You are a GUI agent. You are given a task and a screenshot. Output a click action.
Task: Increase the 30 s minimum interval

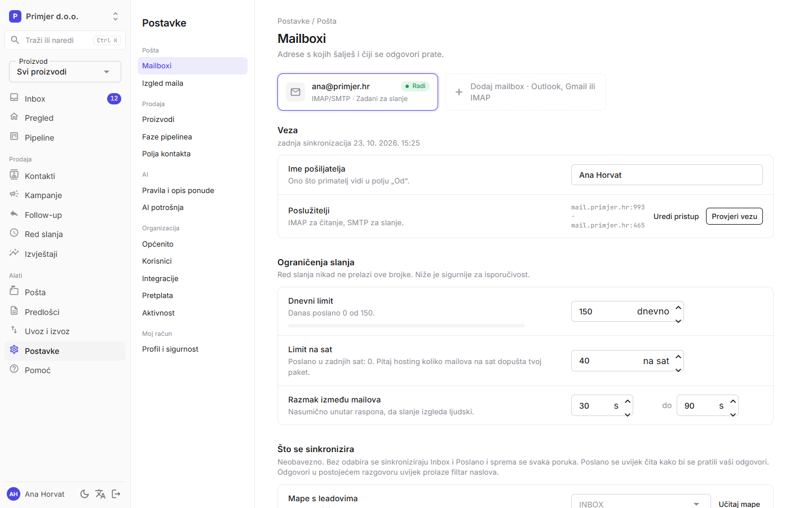pyautogui.click(x=628, y=401)
